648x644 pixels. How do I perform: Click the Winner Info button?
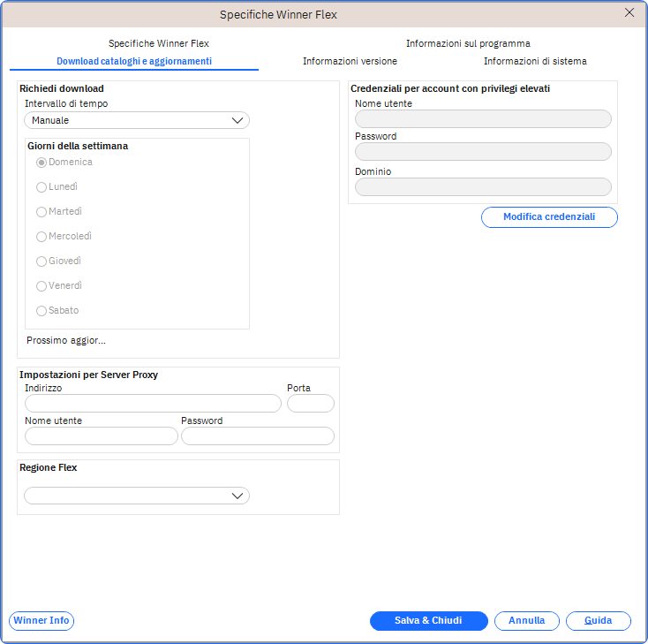click(41, 621)
